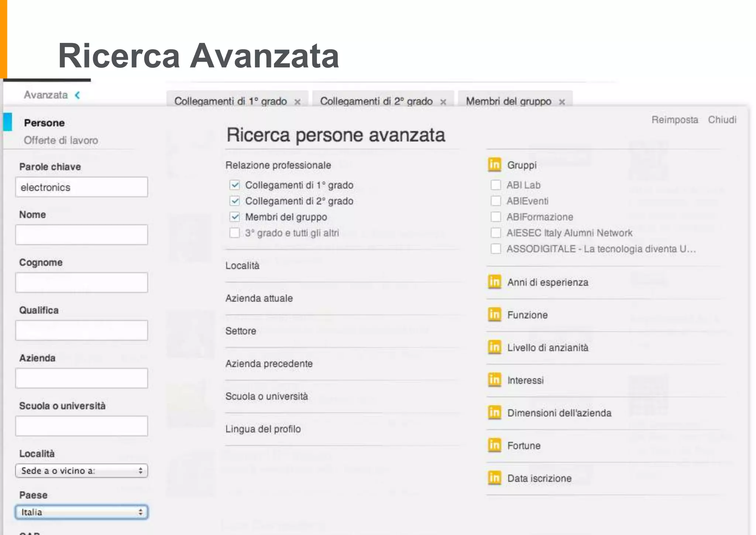Screen dimensions: 756x535
Task: Open the Paese dropdown showing Italia
Action: pos(82,512)
